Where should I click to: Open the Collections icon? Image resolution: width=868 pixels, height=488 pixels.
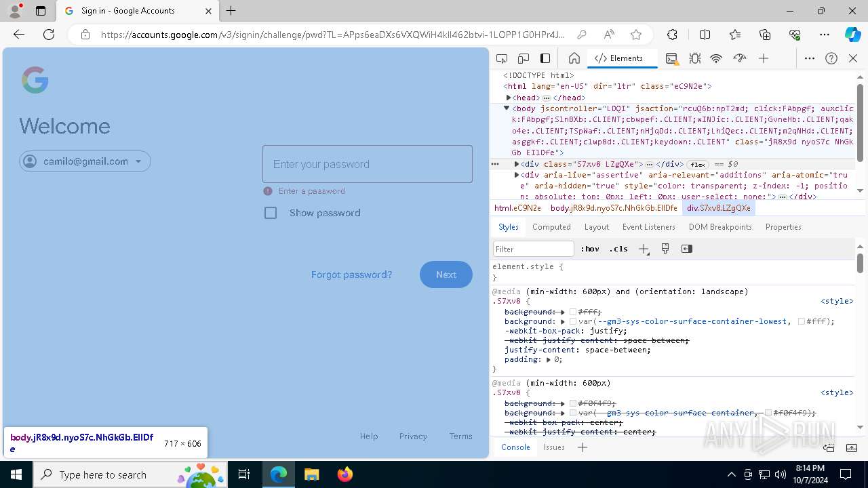(x=765, y=35)
